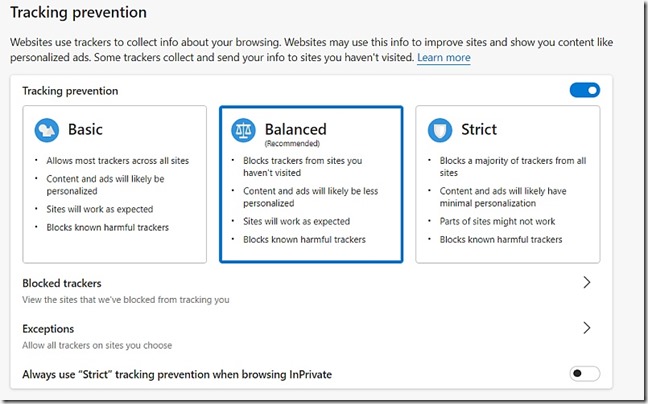Click the Strict shield icon
Viewport: 648px width, 404px height.
439,130
